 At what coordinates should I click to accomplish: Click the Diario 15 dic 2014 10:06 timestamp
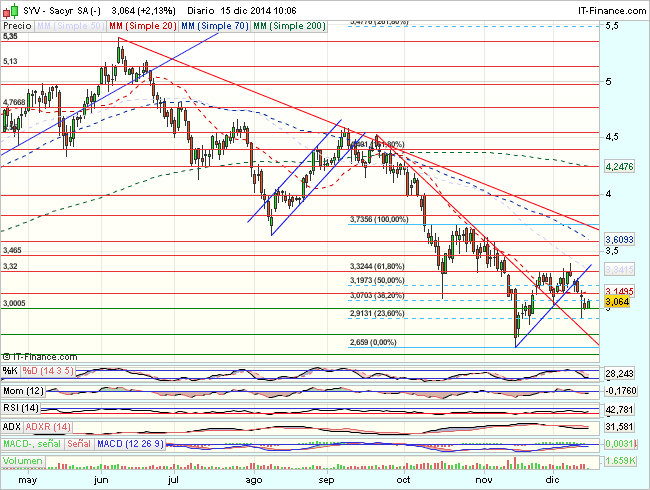coord(242,11)
